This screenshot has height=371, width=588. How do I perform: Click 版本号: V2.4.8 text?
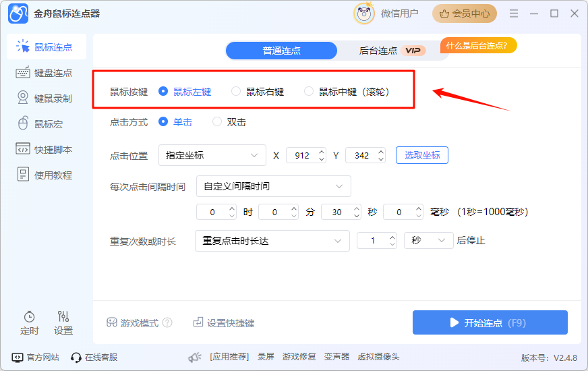click(549, 358)
